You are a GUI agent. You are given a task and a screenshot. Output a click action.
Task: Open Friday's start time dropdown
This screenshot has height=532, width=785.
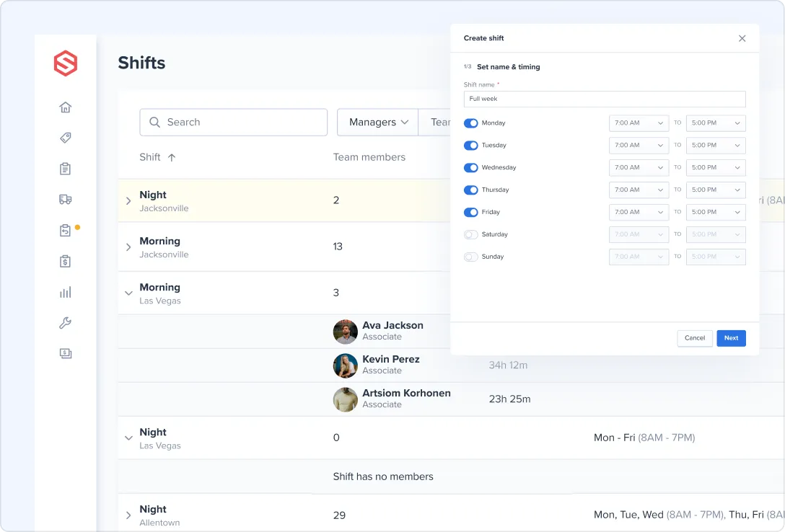(639, 212)
